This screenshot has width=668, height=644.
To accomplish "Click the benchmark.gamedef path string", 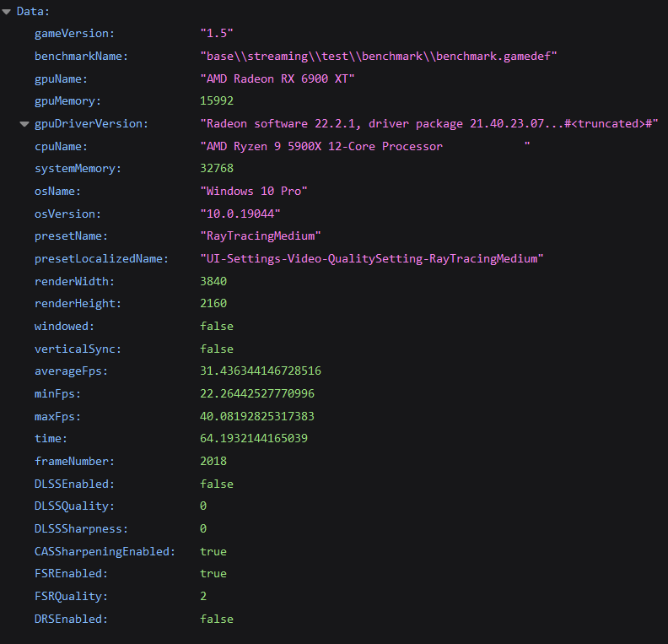I will point(379,57).
